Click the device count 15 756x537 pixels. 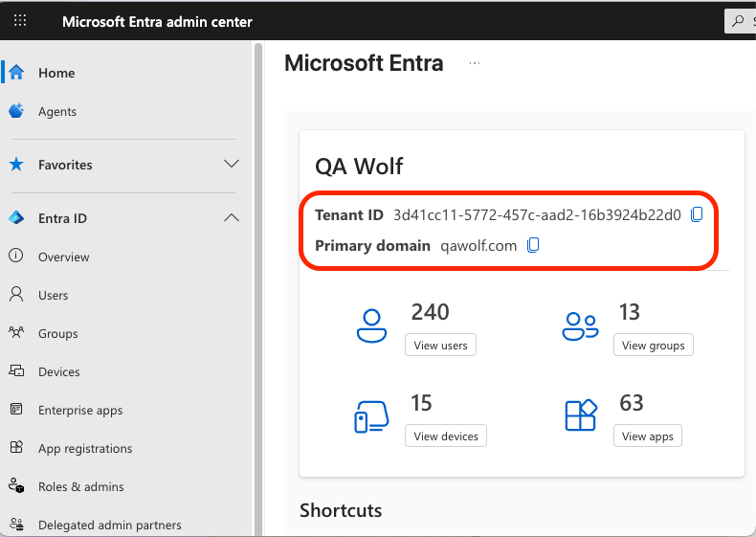(x=421, y=403)
